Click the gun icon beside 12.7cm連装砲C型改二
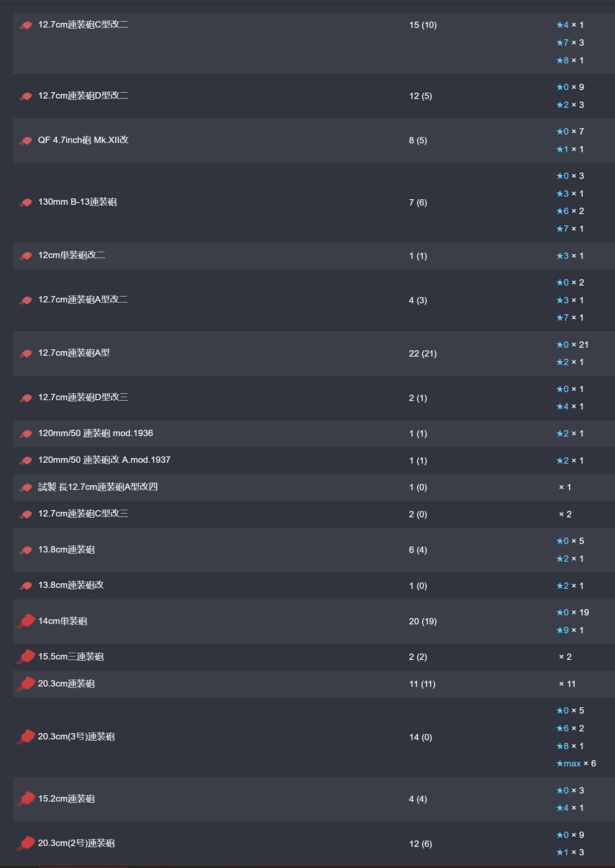The height and width of the screenshot is (868, 615). click(26, 25)
